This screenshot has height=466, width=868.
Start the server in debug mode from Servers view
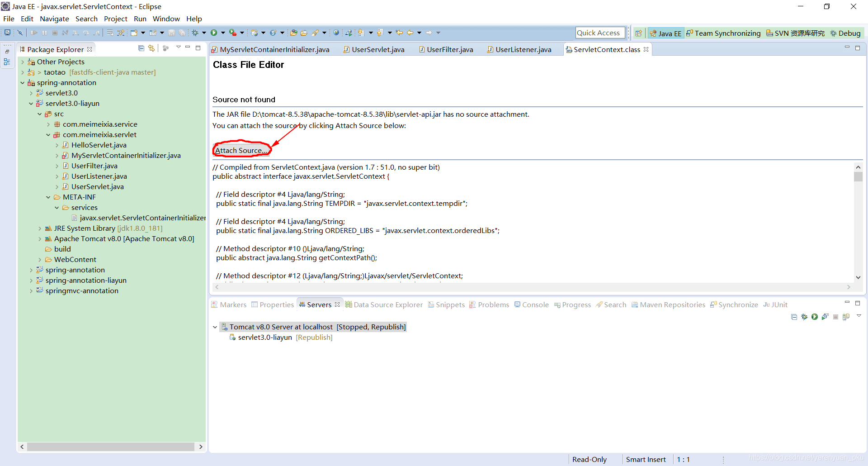(x=804, y=317)
